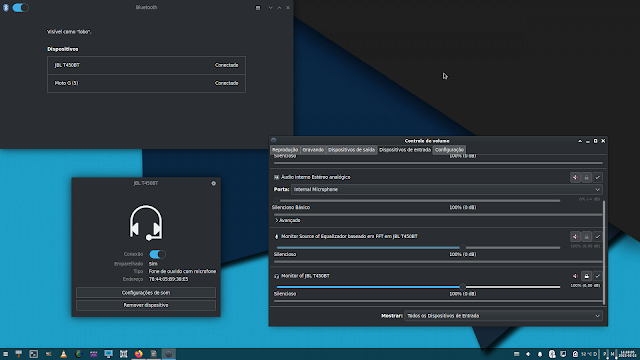Open the volume tray icon

click(528, 354)
